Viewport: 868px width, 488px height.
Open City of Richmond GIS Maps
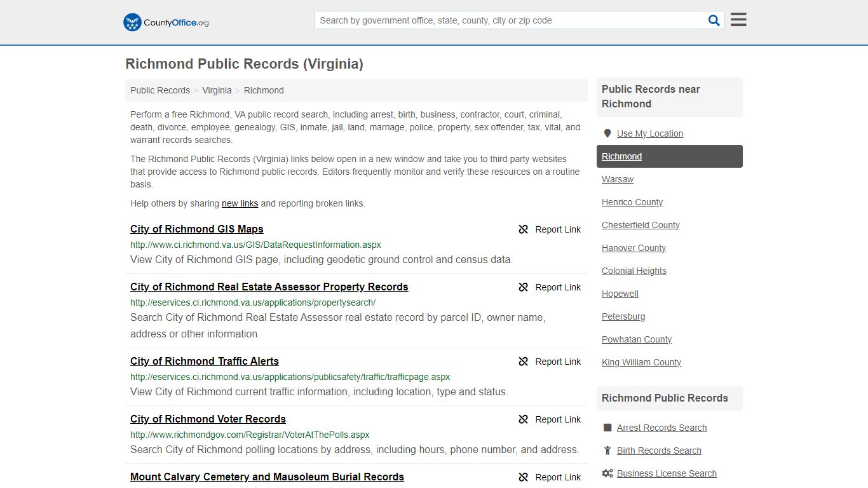pyautogui.click(x=197, y=229)
